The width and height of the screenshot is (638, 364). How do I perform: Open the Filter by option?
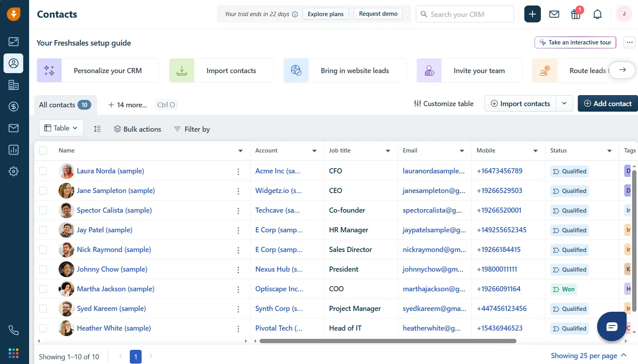click(x=192, y=129)
